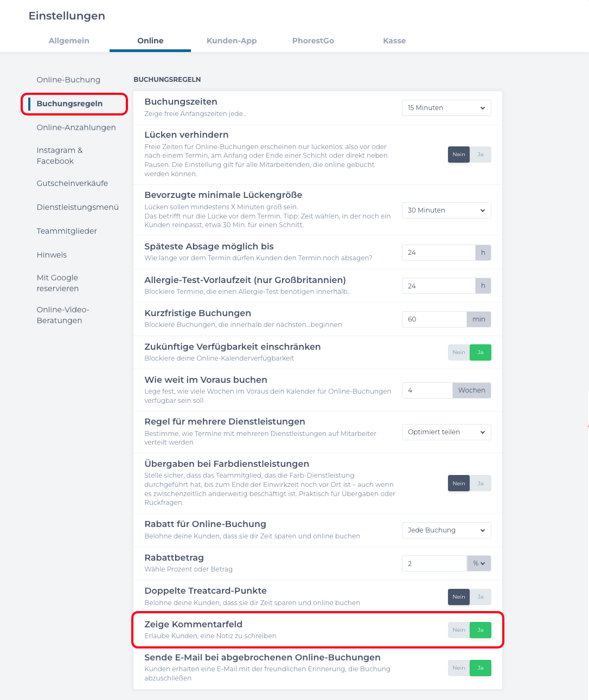This screenshot has width=589, height=700.
Task: Click the Kurzfristige Buchungen minutes field
Action: point(434,319)
